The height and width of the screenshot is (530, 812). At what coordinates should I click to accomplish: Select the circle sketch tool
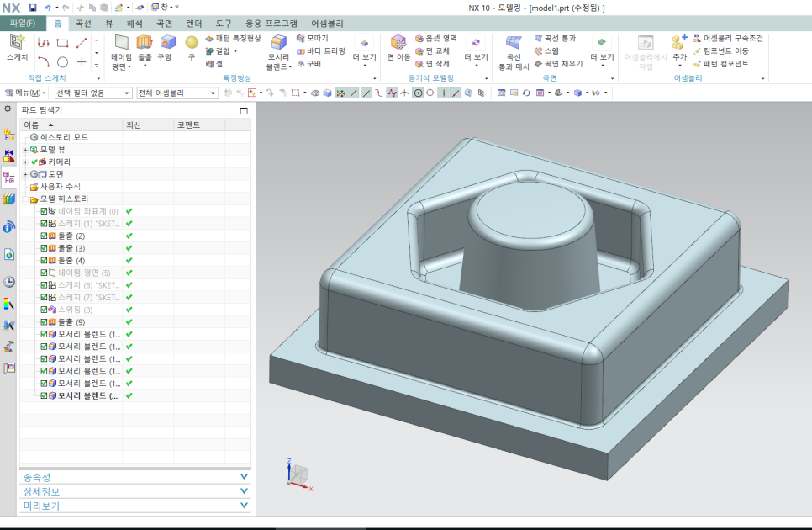coord(63,62)
